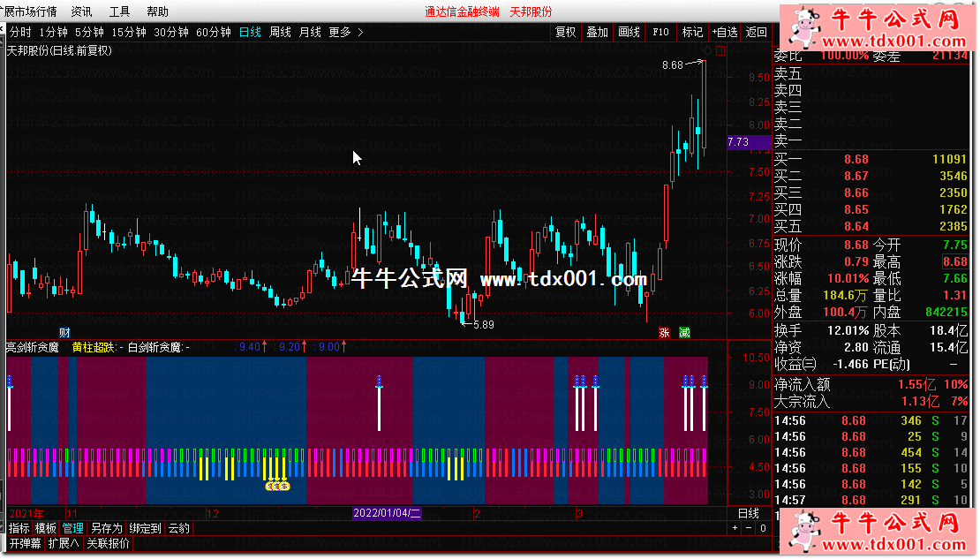Click the 指标 indicator button
Image resolution: width=980 pixels, height=559 pixels.
(19, 528)
